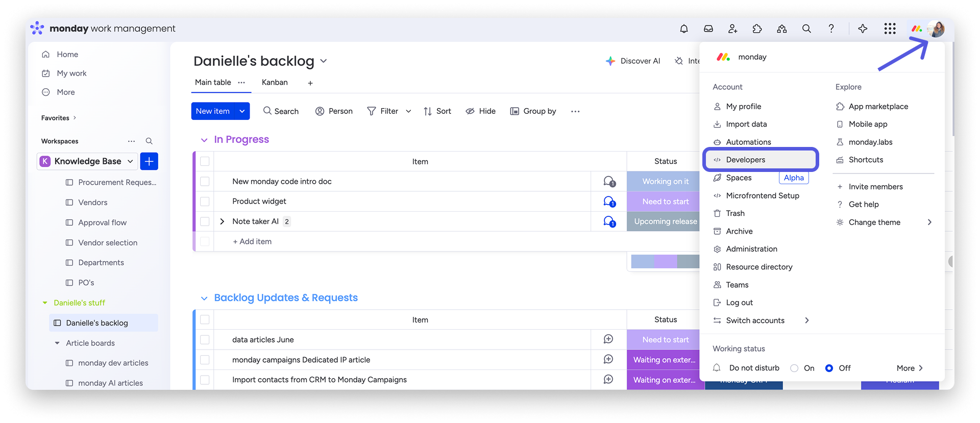
Task: Click the teams icon in top bar
Action: tap(782, 29)
